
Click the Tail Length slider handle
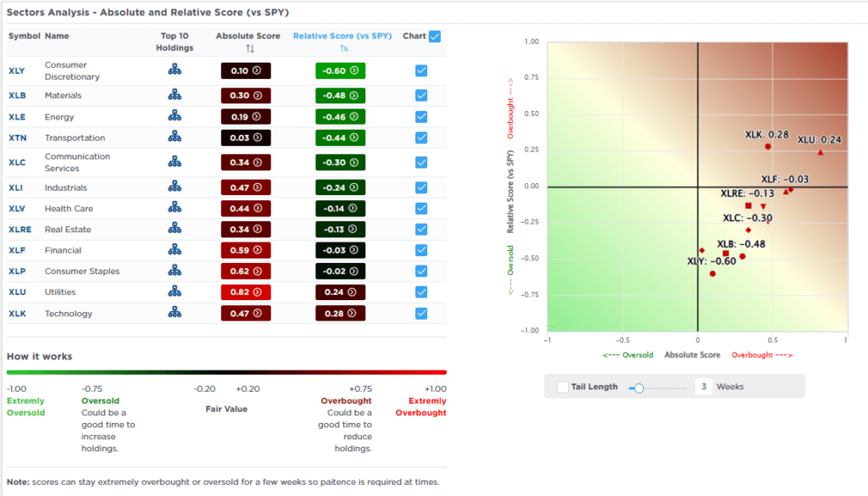tap(639, 388)
